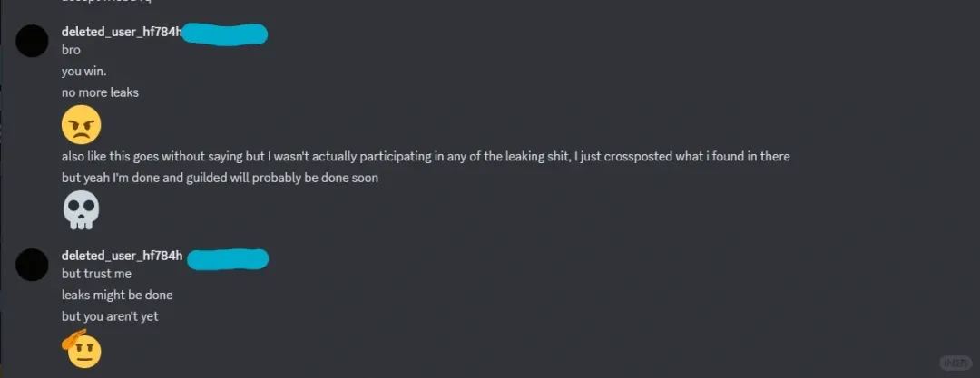Click the skull emoji

coord(82,210)
